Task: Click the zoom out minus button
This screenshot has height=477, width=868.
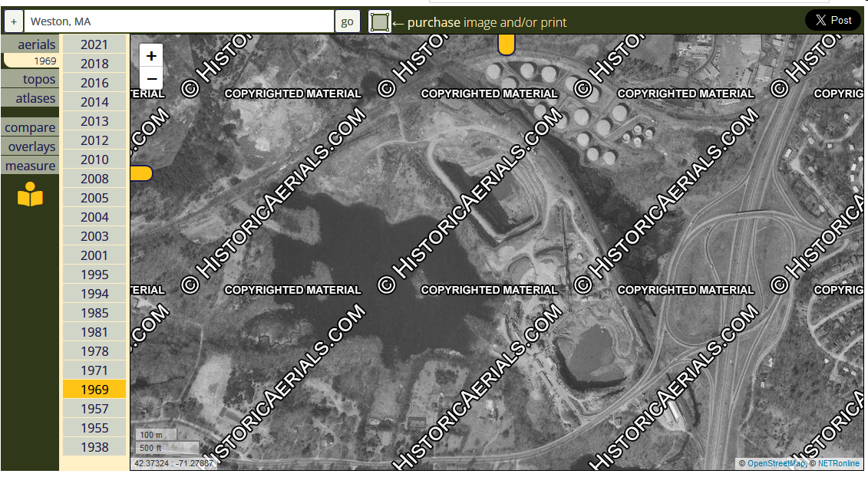Action: tap(151, 78)
